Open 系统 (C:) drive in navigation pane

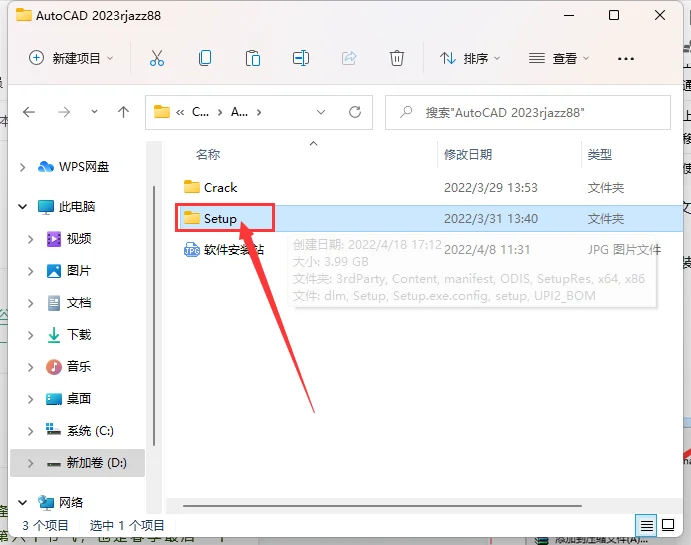80,430
